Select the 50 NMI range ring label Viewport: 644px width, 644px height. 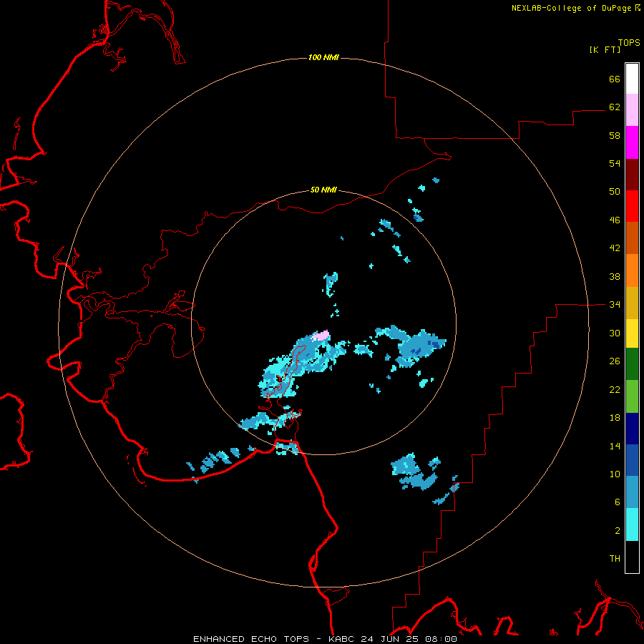pos(323,190)
